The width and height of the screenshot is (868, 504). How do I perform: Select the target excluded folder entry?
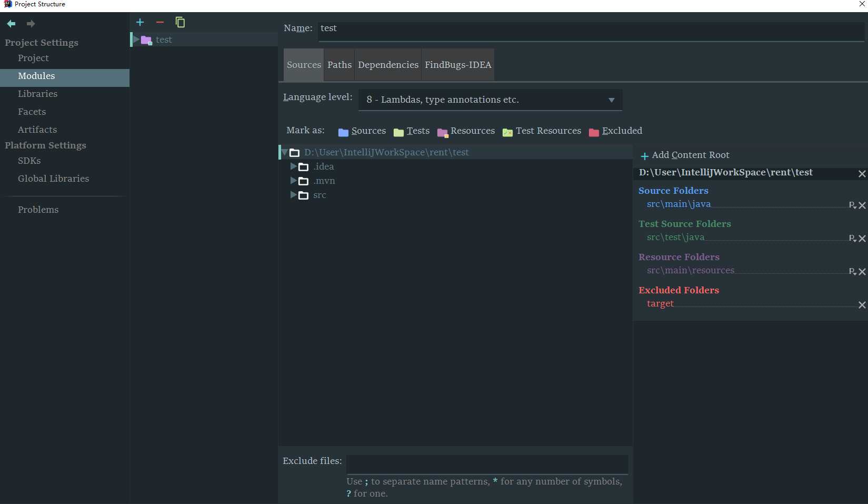[x=660, y=304]
